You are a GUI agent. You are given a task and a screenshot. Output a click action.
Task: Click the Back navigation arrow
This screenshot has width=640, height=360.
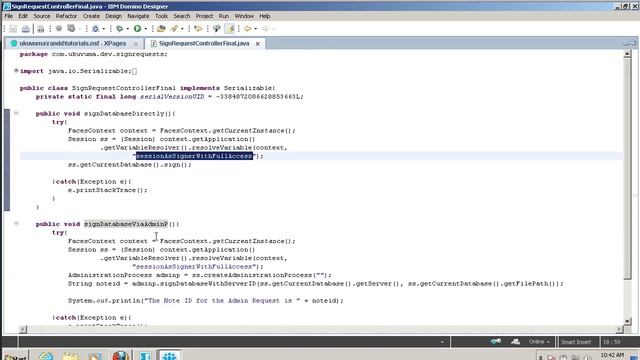pyautogui.click(x=247, y=29)
